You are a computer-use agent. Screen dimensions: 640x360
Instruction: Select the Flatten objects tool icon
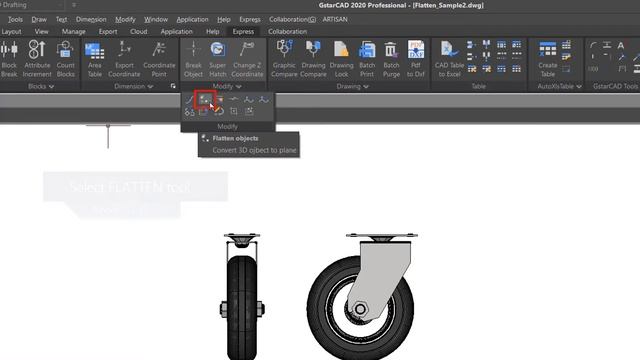(204, 100)
